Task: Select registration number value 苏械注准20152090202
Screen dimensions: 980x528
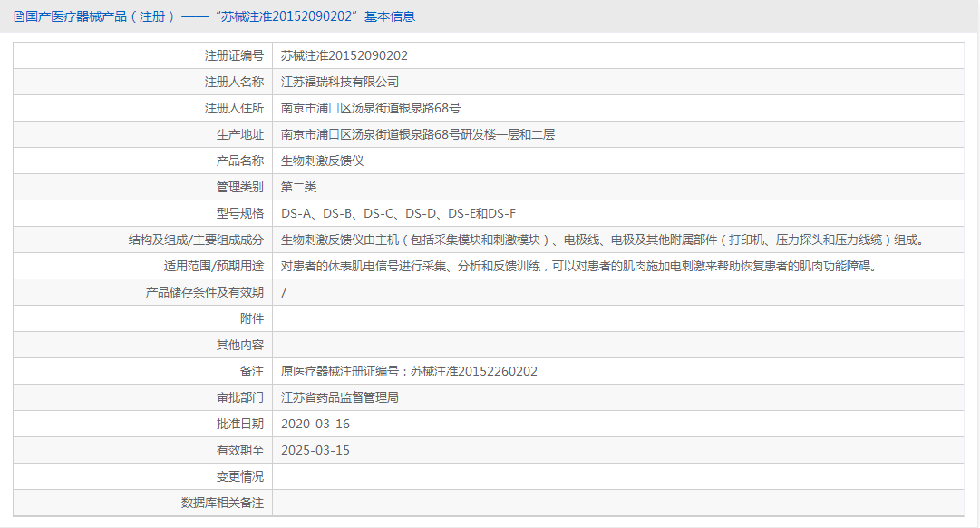Action: (x=344, y=55)
